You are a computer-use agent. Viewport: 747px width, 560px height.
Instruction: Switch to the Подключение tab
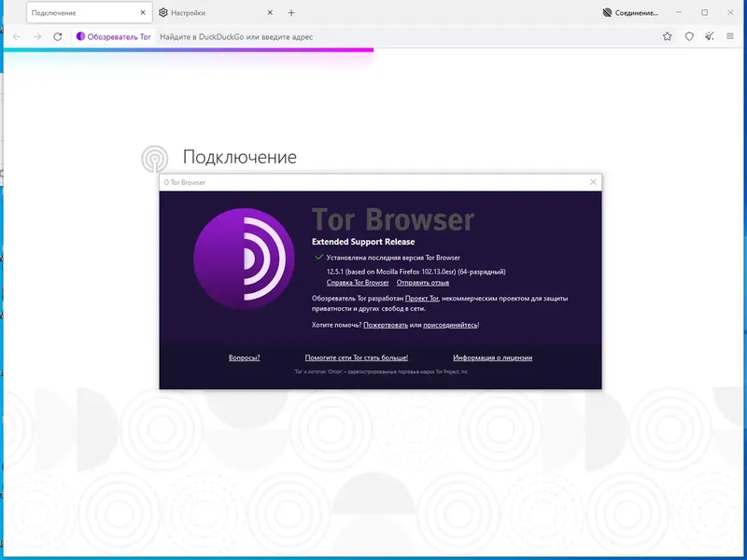pos(89,13)
